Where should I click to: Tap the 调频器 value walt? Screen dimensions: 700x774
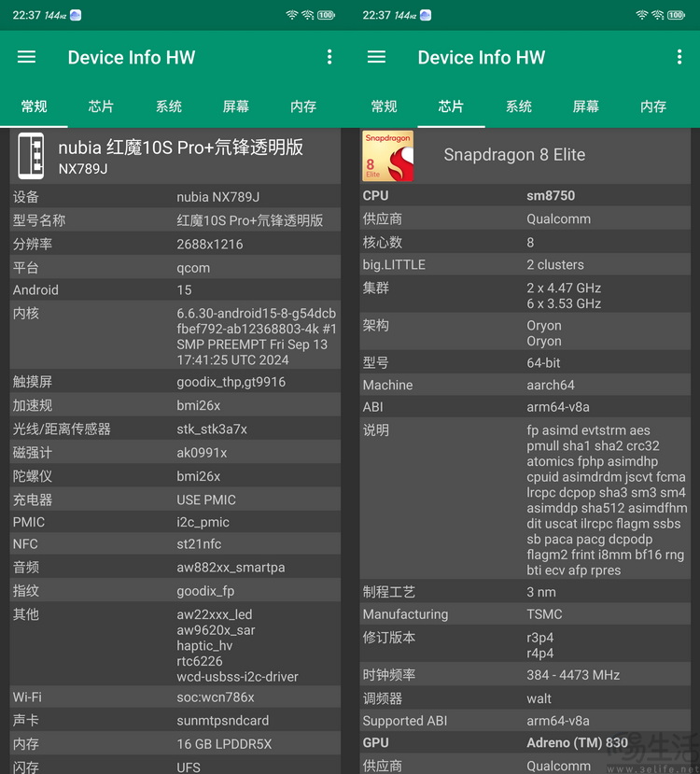tap(539, 699)
